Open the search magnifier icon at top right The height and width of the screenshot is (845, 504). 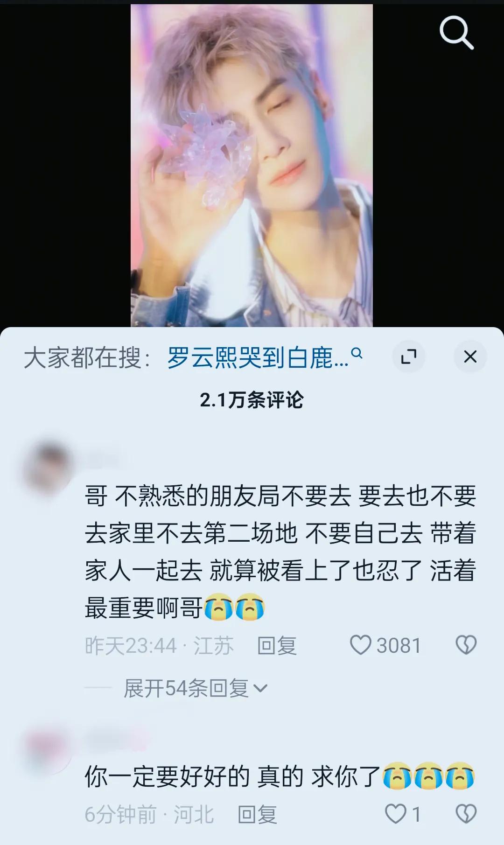[456, 33]
